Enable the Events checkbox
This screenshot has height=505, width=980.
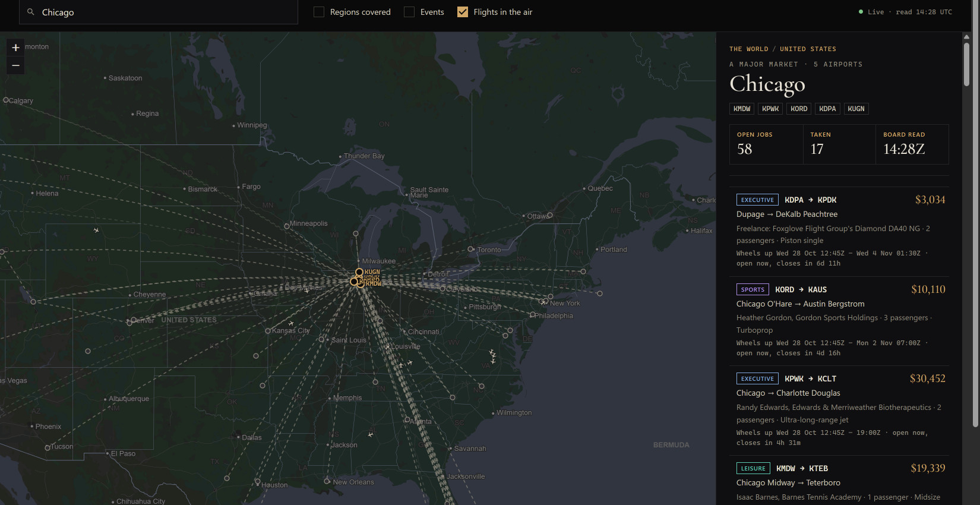coord(409,12)
